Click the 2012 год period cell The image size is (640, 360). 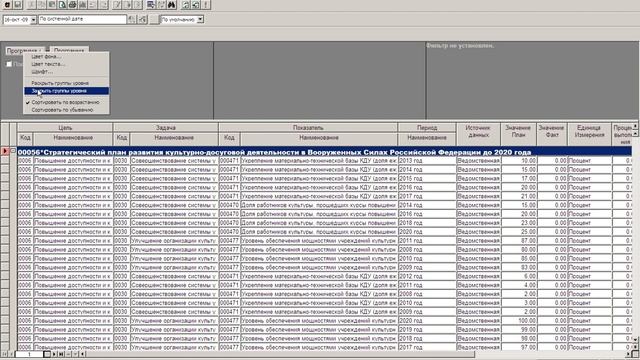tap(427, 276)
